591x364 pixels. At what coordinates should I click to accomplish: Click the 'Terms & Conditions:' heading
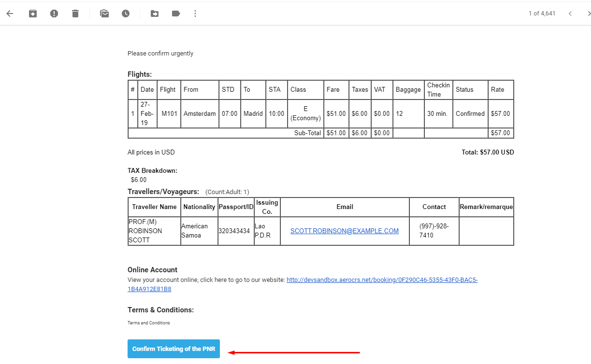pos(160,310)
